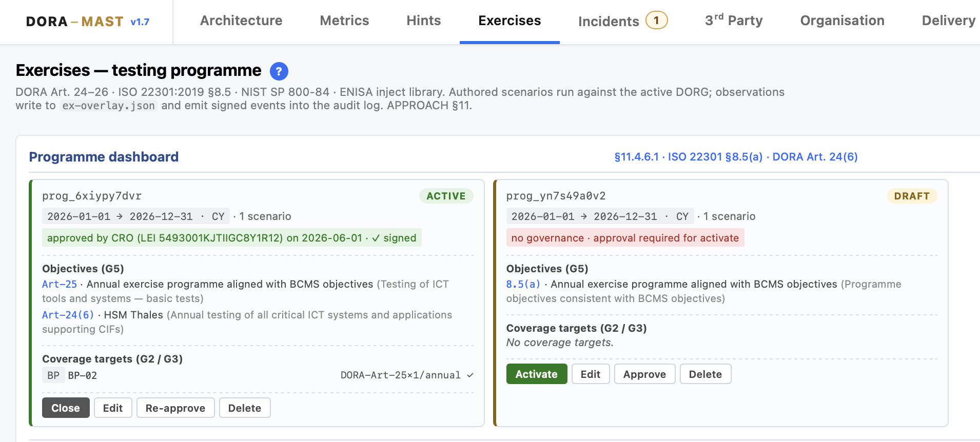Click the BP tag beside BP-02

click(53, 375)
